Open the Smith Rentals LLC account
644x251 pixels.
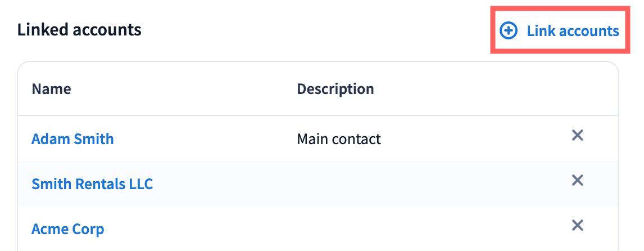(x=92, y=184)
